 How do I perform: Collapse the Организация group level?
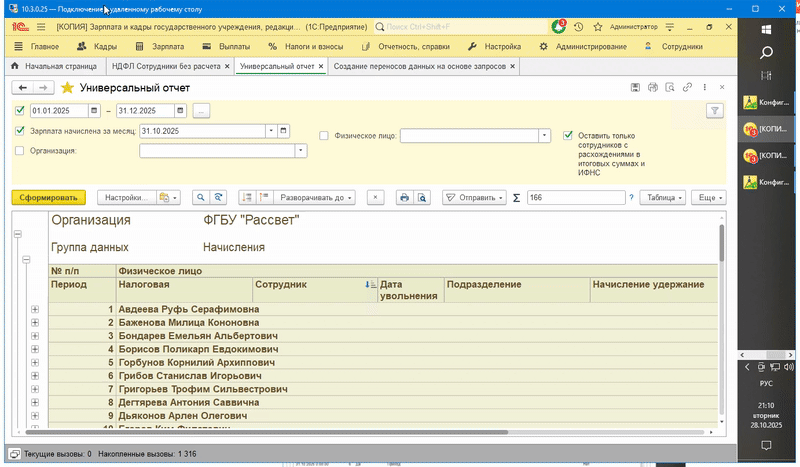point(18,234)
